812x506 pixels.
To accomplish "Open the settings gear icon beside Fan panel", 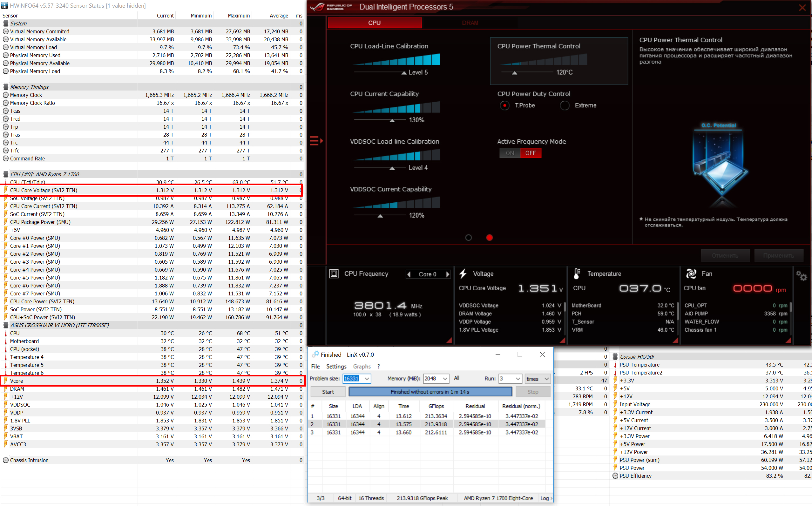I will (801, 276).
